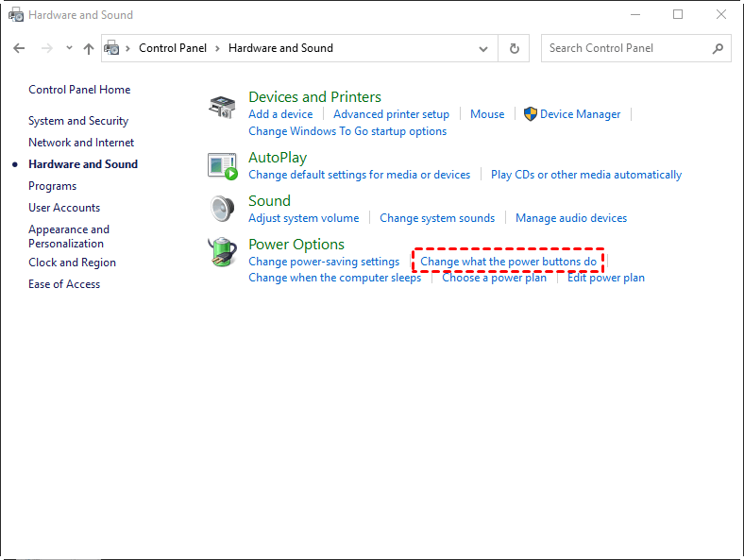Refresh the Hardware and Sound page
Screen dimensions: 744x560
(x=514, y=48)
